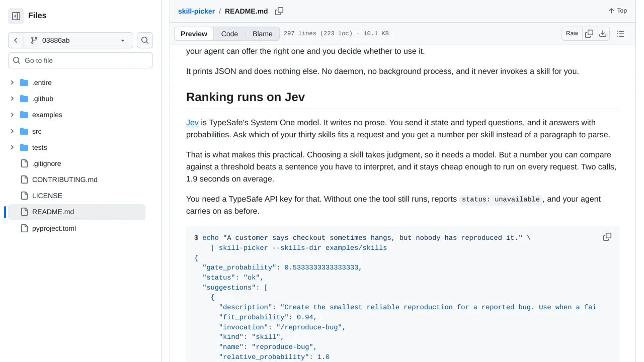
Task: Click the back arrow beside branch selector
Action: tap(16, 40)
